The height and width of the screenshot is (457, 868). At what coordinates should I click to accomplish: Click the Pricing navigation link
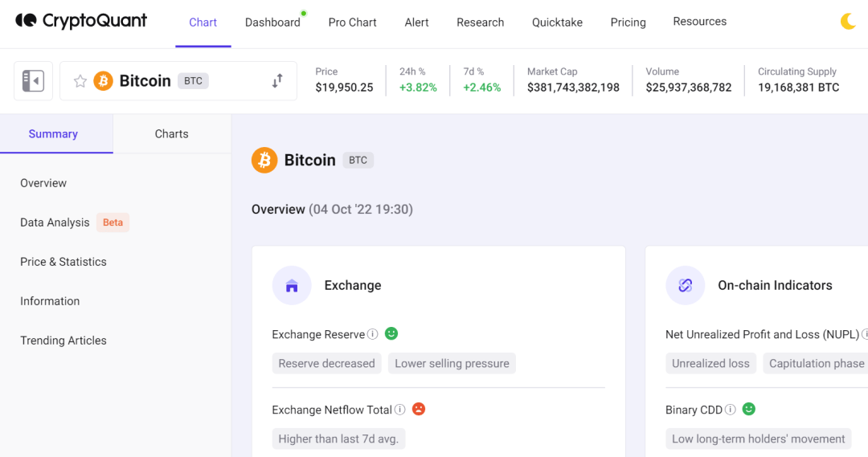point(628,22)
